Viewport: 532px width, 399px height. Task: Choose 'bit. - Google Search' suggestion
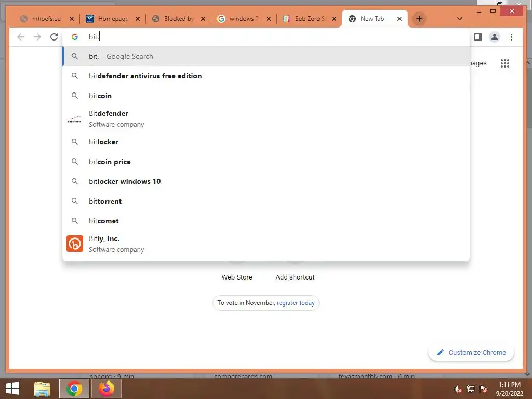coord(266,56)
